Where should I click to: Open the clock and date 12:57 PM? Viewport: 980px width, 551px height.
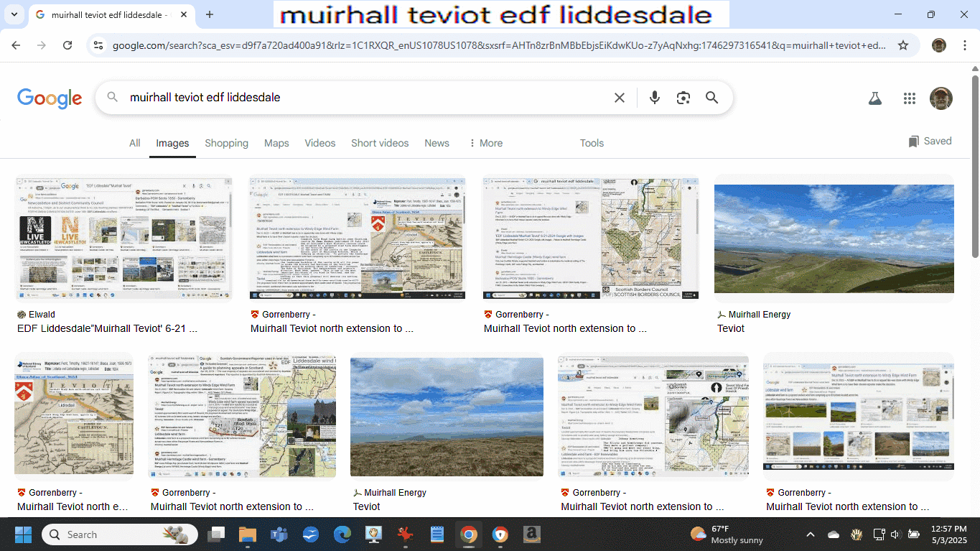pyautogui.click(x=948, y=534)
